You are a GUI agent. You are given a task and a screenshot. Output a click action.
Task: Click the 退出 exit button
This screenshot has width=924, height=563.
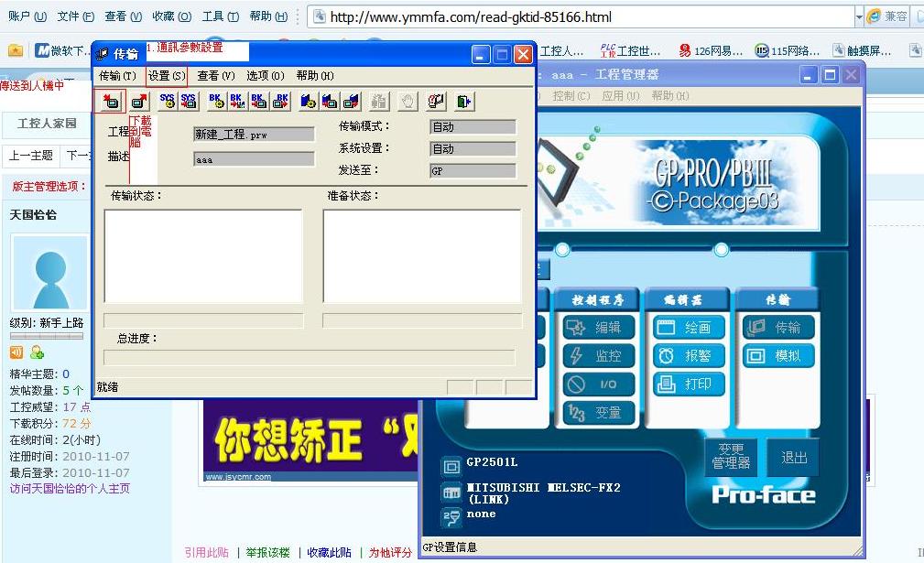tap(793, 458)
